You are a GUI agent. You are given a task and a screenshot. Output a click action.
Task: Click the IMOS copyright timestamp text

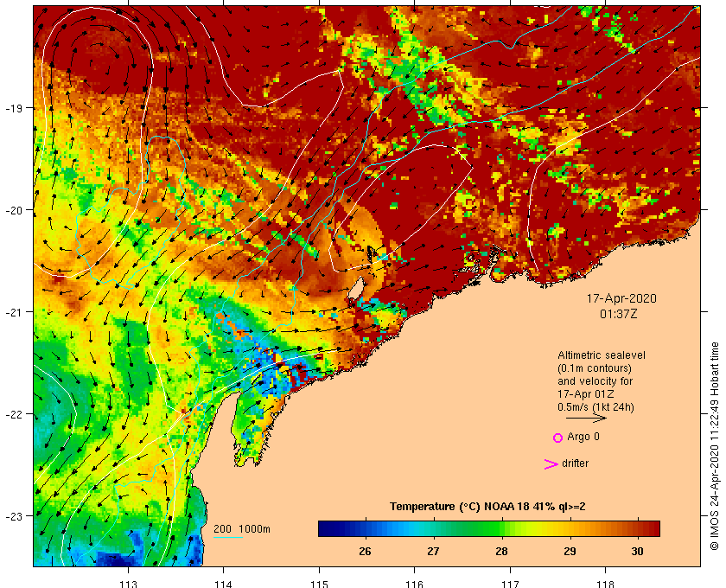coord(715,445)
